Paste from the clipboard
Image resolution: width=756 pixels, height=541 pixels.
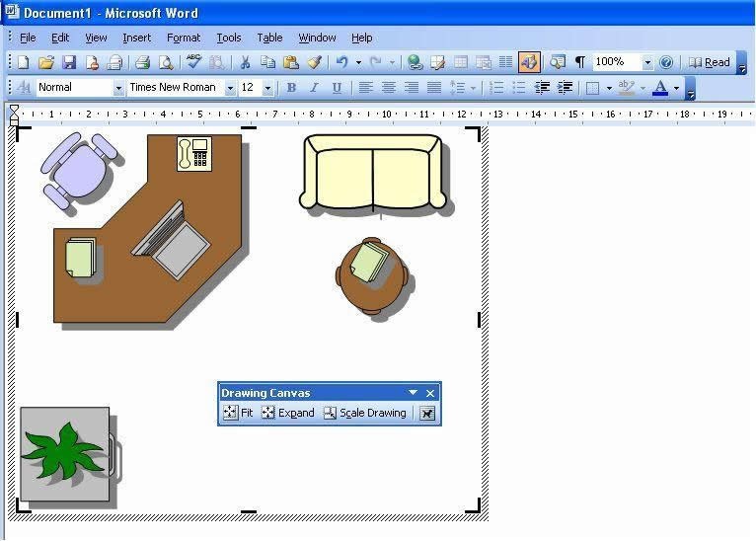pos(291,62)
